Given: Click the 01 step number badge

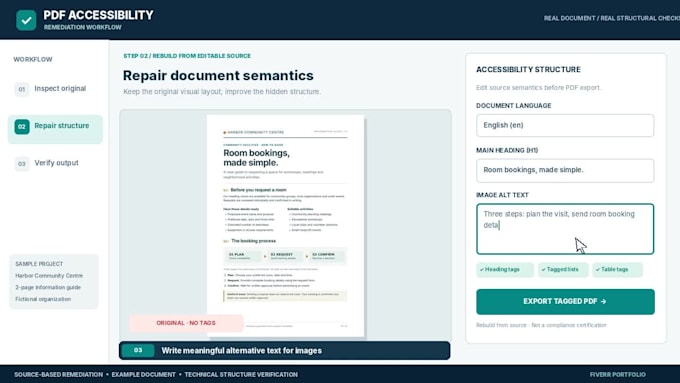Looking at the screenshot, I should pos(22,89).
